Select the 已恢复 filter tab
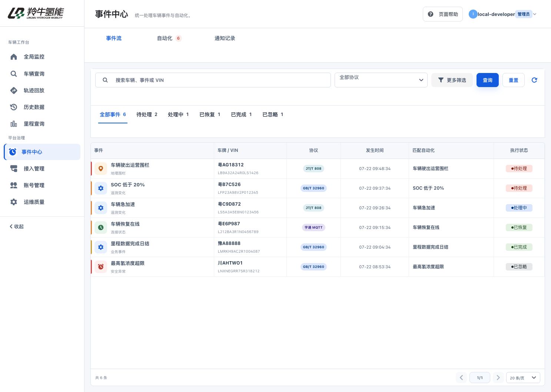 (210, 114)
